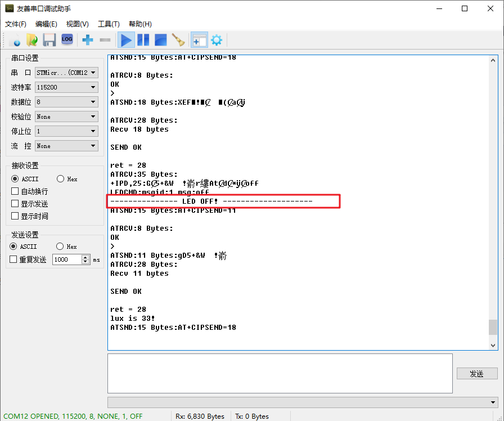Viewport: 504px width, 421px height.
Task: Click 'ATSND:15 Bytes:AT+CIPSEND=11' line
Action: point(173,210)
